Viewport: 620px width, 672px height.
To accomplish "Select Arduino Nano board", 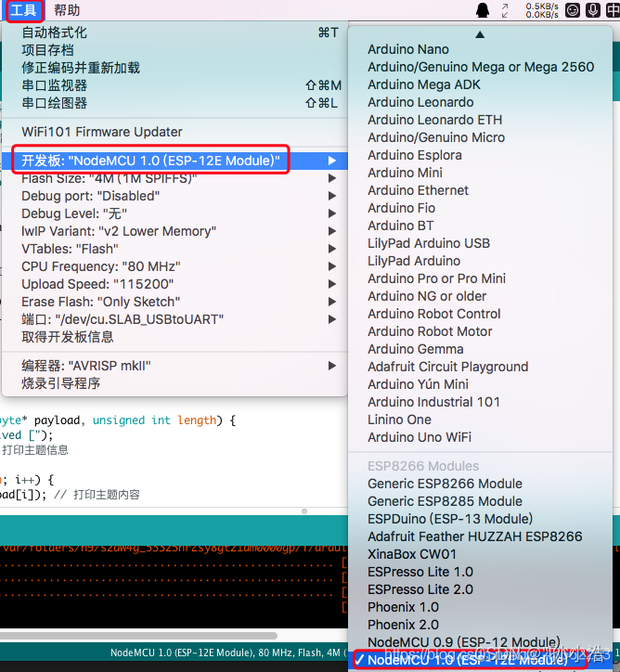I will (481, 49).
